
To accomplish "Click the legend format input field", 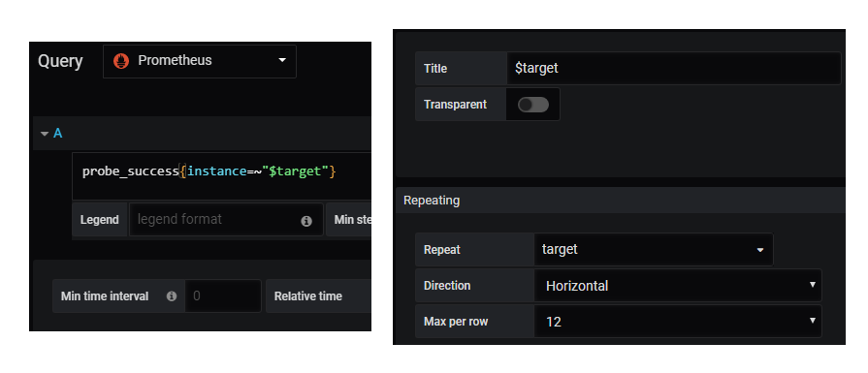I will (x=226, y=219).
